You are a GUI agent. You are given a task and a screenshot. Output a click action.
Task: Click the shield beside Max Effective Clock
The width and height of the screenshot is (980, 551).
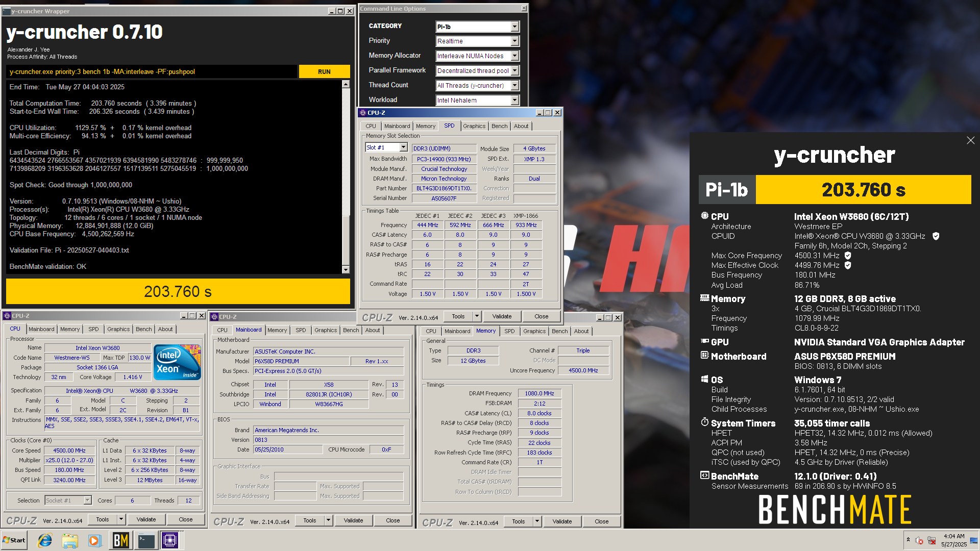click(848, 265)
